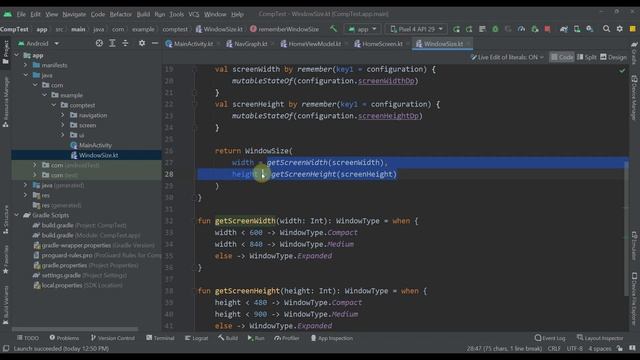Click the editor vertical scrollbar
Image resolution: width=640 pixels, height=360 pixels.
click(x=626, y=229)
